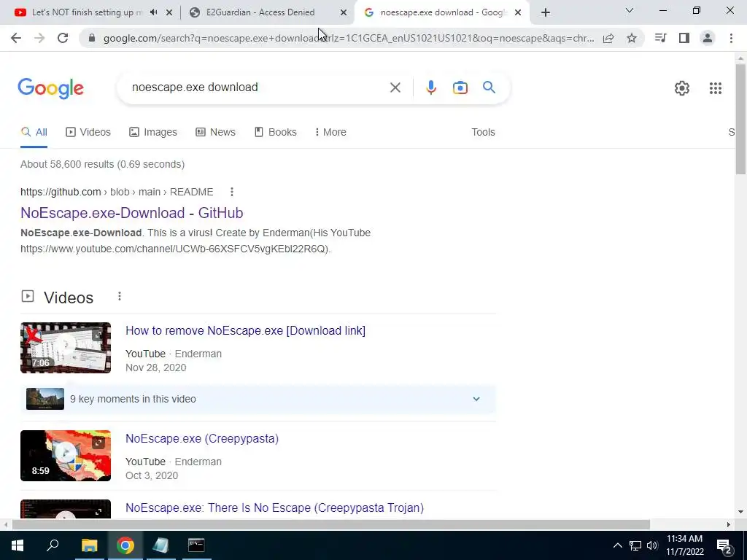Screen dimensions: 747x560
Task: Open the Videos section options three dots
Action: [x=120, y=297]
